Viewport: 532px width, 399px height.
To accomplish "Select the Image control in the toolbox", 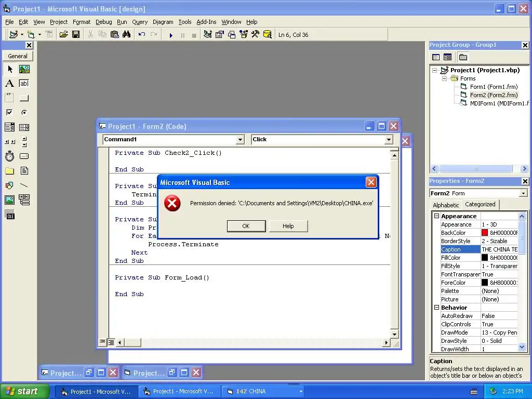I will (10, 200).
